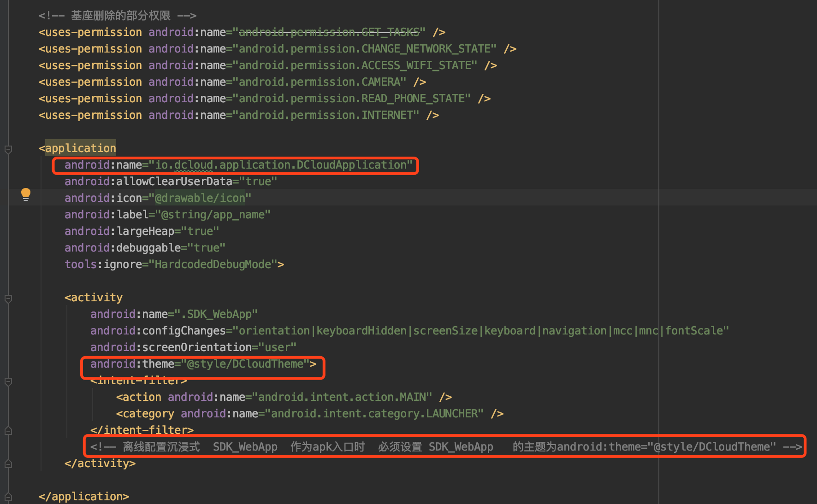Click the category android.intent.category.LAUNCHER line
Image resolution: width=817 pixels, height=504 pixels.
[310, 414]
